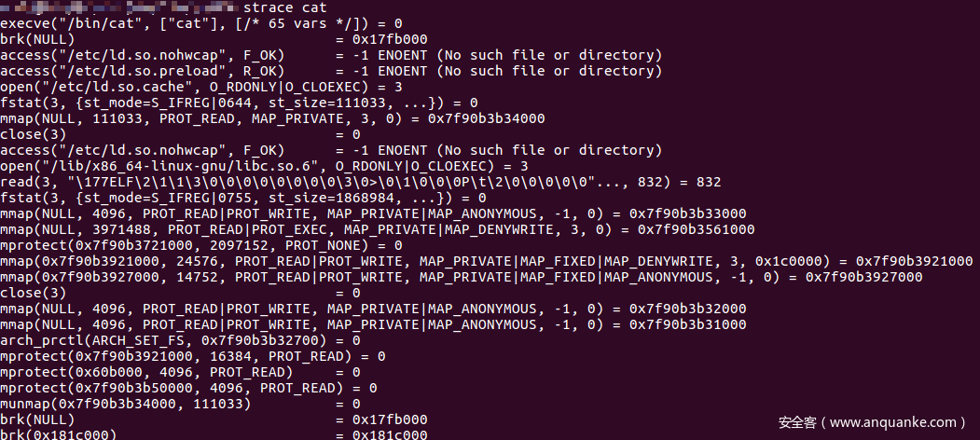
Task: Select the mprotect line with 16384
Action: point(193,356)
